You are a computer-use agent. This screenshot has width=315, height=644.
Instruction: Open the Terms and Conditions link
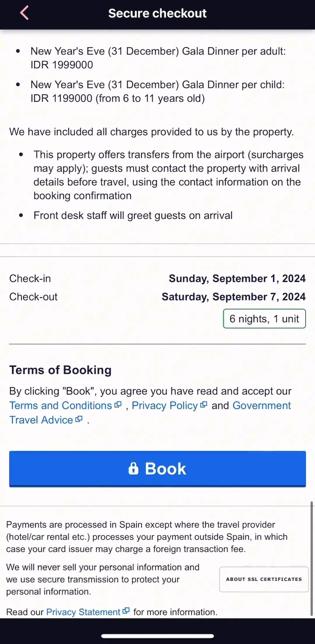[x=61, y=405]
